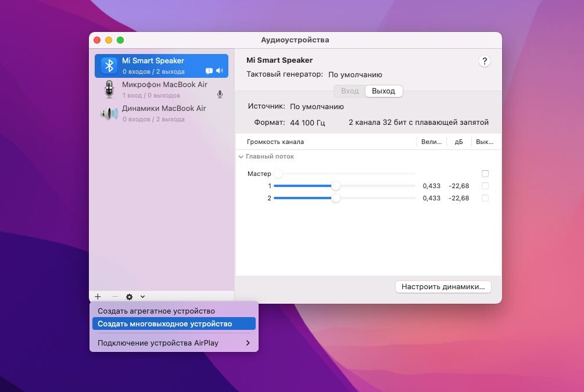584x392 pixels.
Task: Collapse the Главный поток section
Action: 241,157
